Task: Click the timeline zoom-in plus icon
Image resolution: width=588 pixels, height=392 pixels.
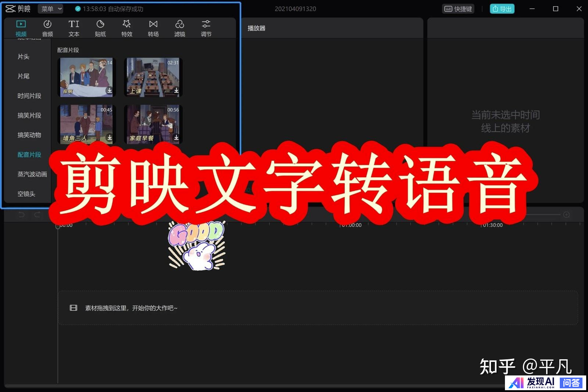Action: [x=567, y=214]
